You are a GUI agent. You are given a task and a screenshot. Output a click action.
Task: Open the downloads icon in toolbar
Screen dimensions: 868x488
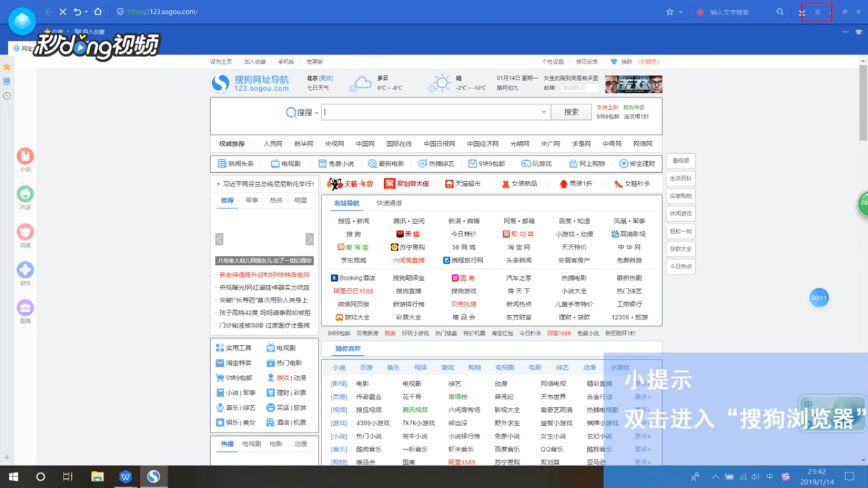[802, 13]
